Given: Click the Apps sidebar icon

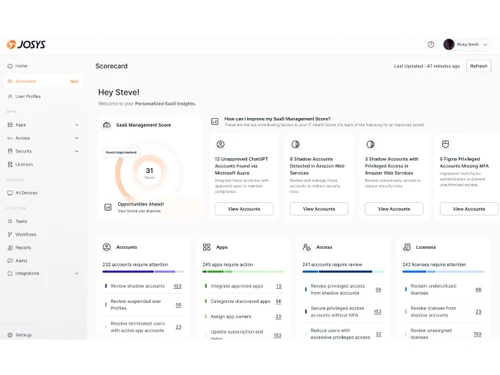Looking at the screenshot, I should pos(10,125).
